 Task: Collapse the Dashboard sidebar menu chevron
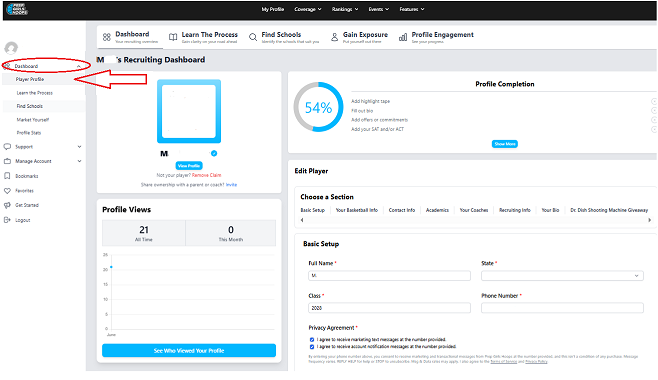point(78,66)
